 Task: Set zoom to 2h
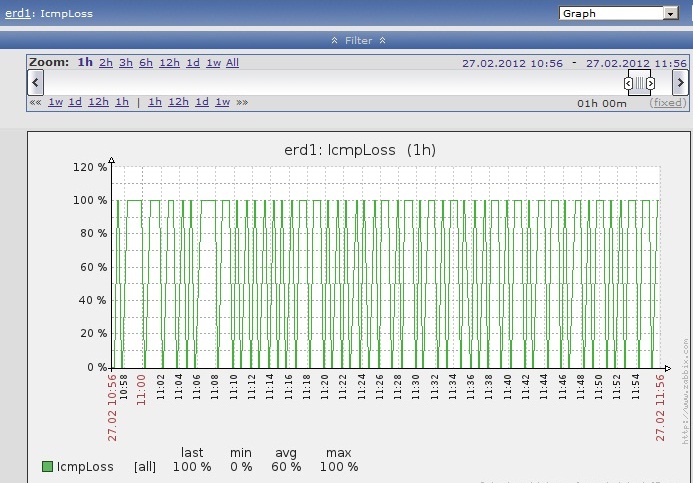tap(106, 62)
